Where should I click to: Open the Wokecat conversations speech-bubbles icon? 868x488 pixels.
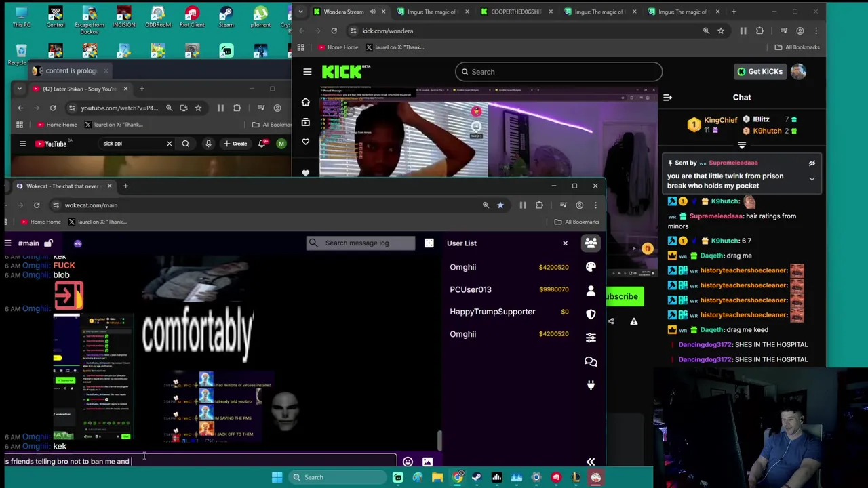pos(591,361)
